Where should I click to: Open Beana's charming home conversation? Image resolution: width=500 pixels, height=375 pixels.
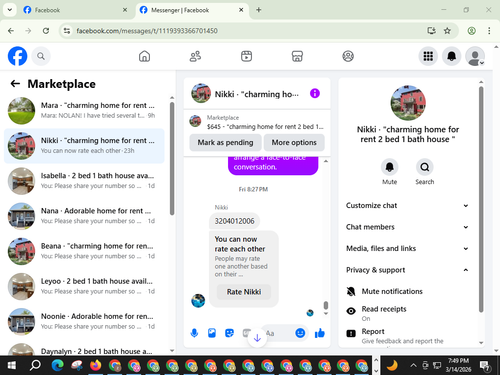pyautogui.click(x=84, y=251)
